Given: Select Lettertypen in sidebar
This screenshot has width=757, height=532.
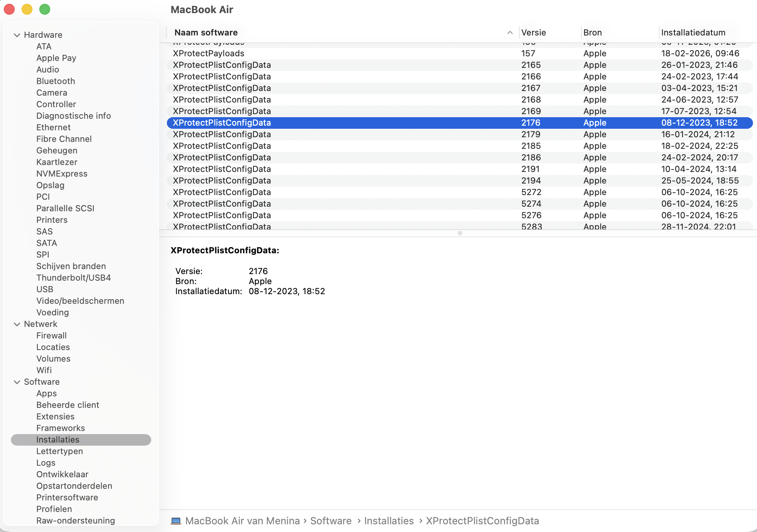Looking at the screenshot, I should [60, 451].
